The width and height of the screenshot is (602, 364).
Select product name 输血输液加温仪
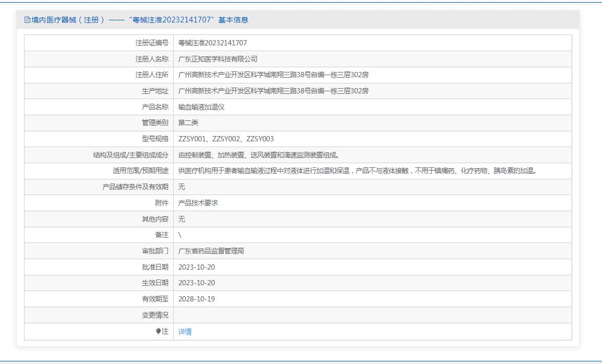(201, 107)
